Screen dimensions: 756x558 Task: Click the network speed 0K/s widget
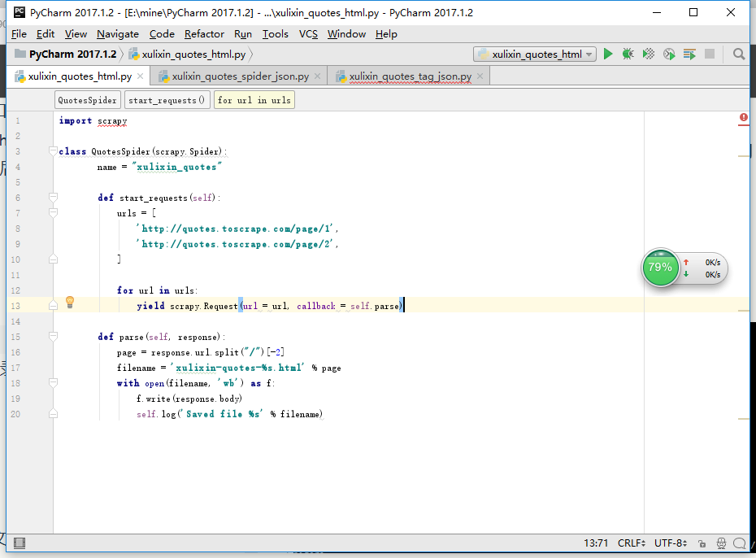point(705,268)
